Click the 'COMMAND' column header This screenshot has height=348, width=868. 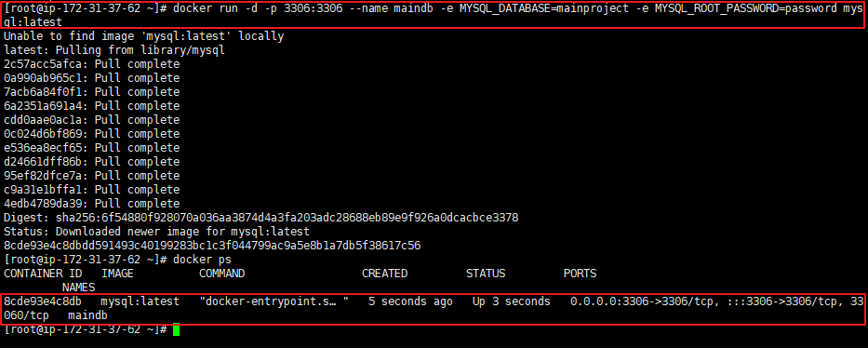pos(221,274)
